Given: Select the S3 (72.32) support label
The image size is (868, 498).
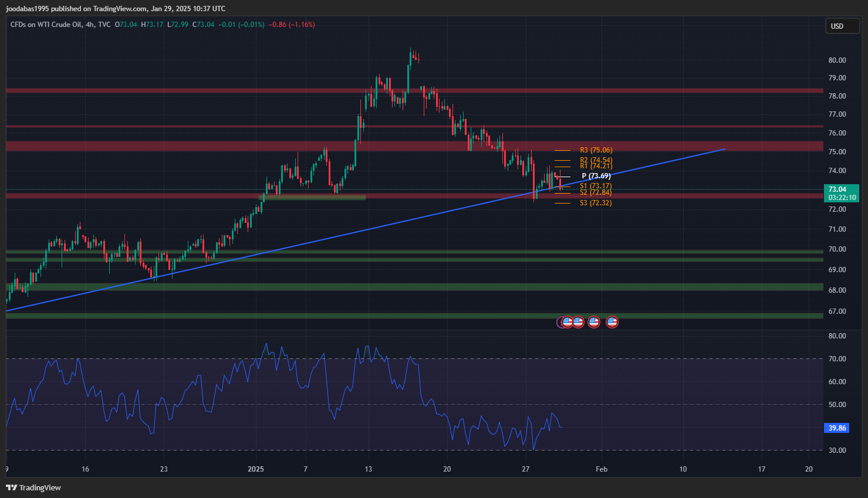Looking at the screenshot, I should click(596, 203).
